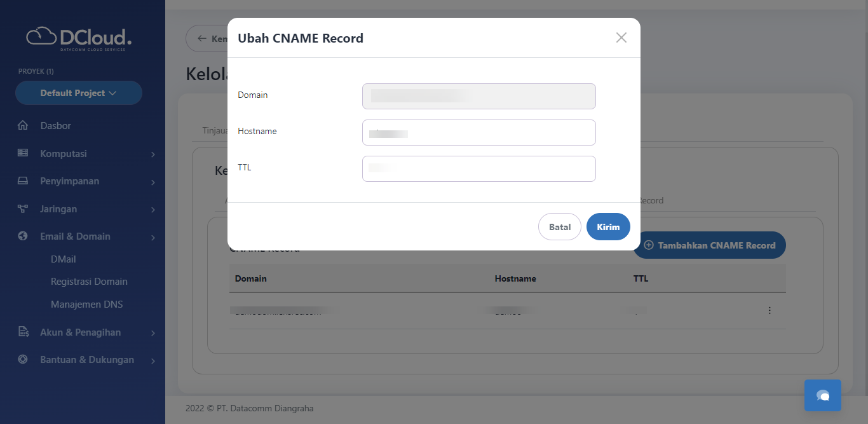Click the Bantuan & Dukungan lifebuoy icon
This screenshot has width=868, height=424.
click(x=23, y=360)
